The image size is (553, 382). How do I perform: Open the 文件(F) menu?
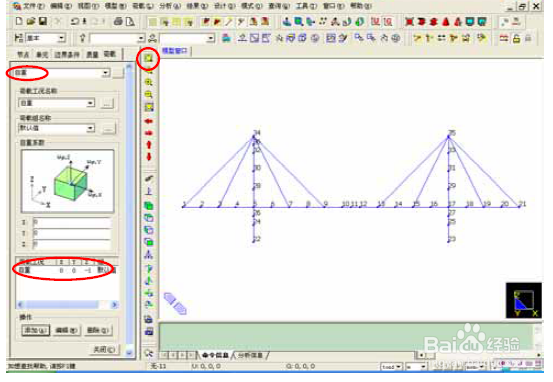(x=34, y=6)
